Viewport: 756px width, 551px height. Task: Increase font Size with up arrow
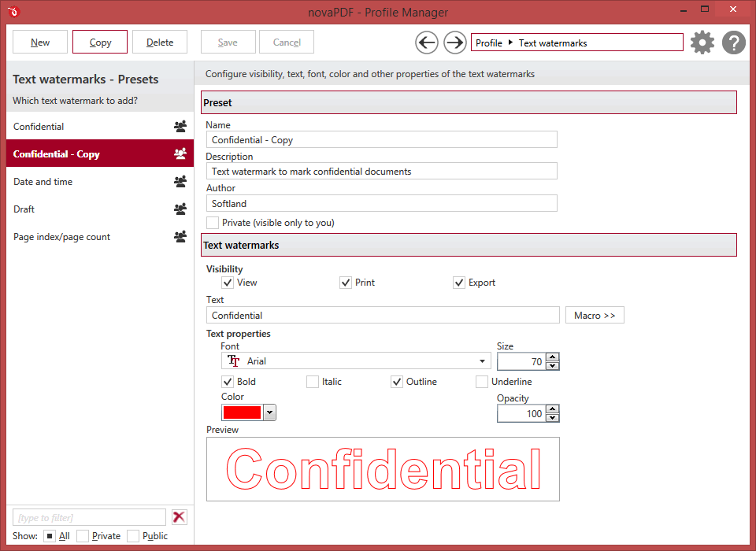[553, 357]
